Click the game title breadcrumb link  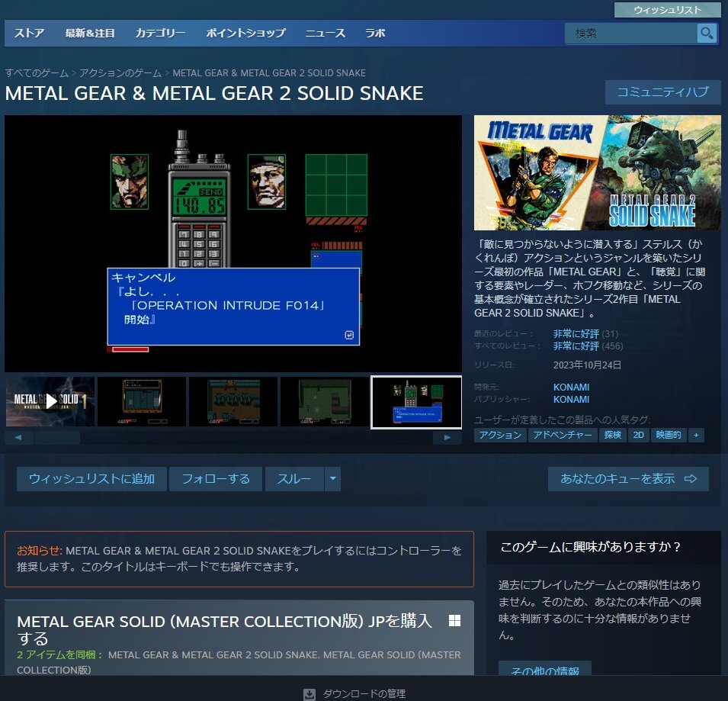pos(269,73)
